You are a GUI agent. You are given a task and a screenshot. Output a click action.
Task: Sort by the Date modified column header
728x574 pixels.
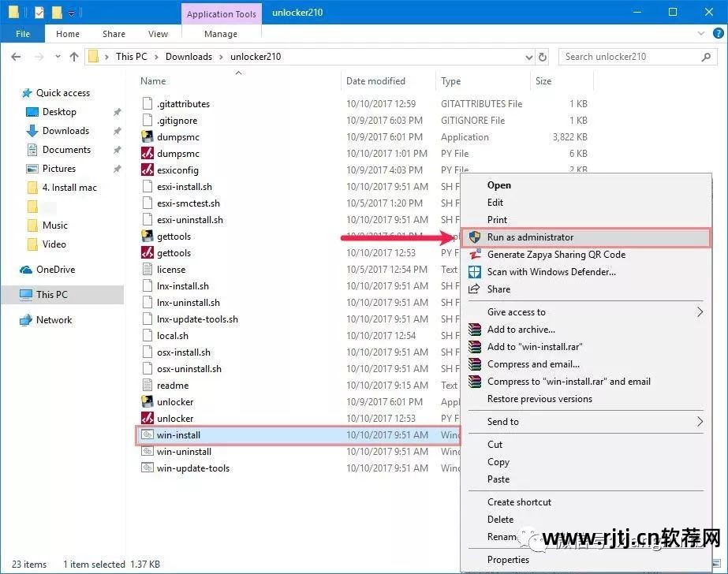click(x=375, y=80)
